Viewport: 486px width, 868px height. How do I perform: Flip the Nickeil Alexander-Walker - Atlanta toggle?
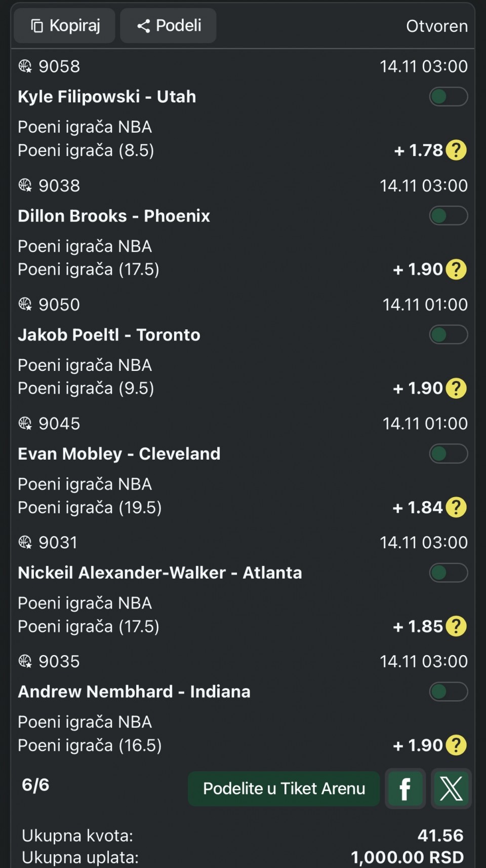(x=448, y=573)
